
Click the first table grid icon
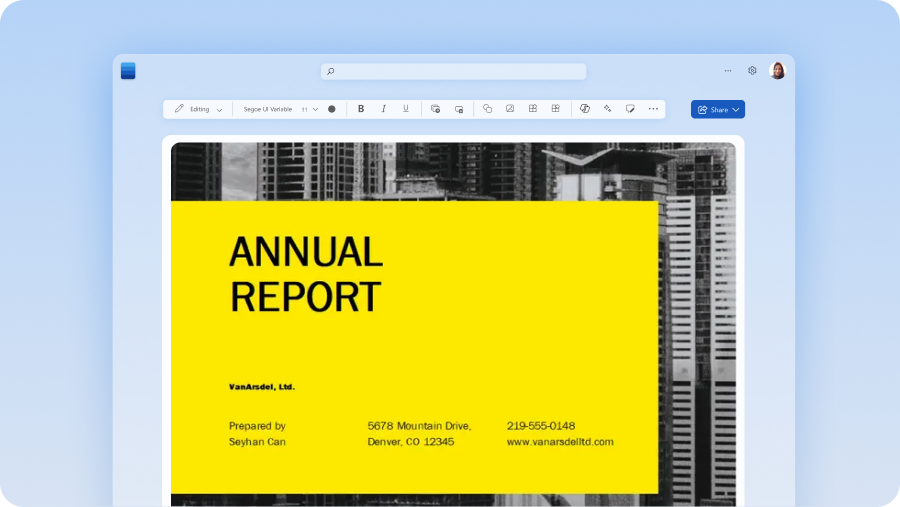tap(533, 109)
